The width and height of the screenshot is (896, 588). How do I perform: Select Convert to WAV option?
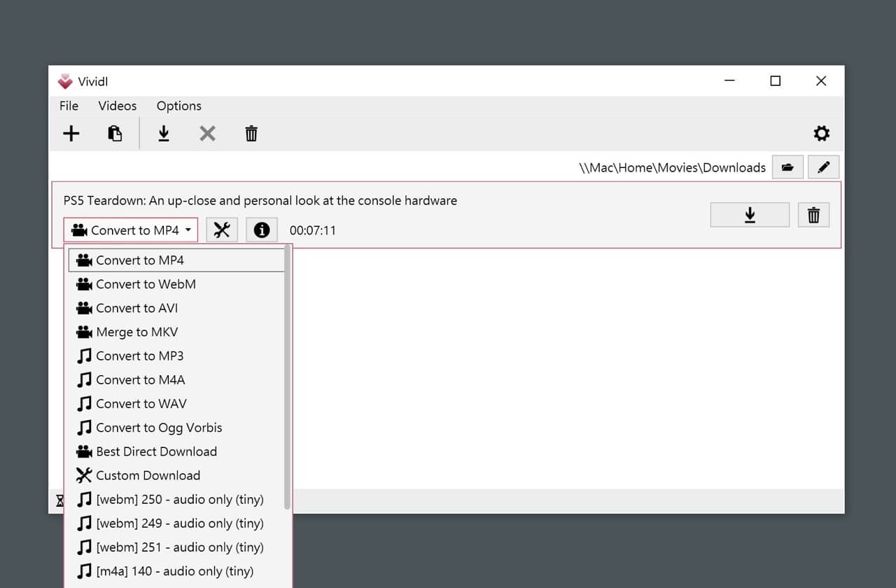176,403
